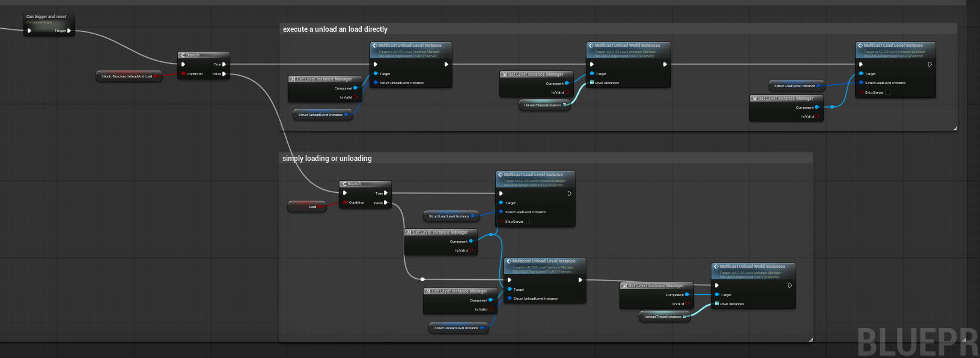The height and width of the screenshot is (358, 980).
Task: Click resize handle of the execute a unload comment box
Action: click(x=955, y=129)
